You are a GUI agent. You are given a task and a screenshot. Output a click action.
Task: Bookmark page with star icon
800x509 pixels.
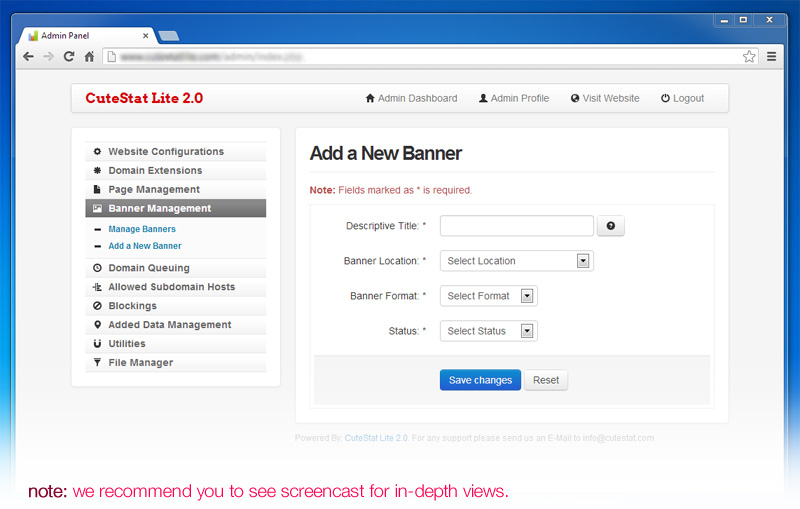coord(749,57)
